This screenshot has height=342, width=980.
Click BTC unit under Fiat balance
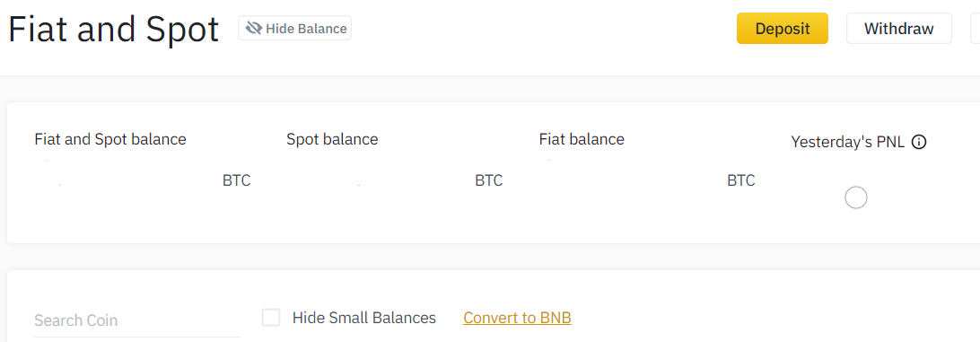coord(741,180)
